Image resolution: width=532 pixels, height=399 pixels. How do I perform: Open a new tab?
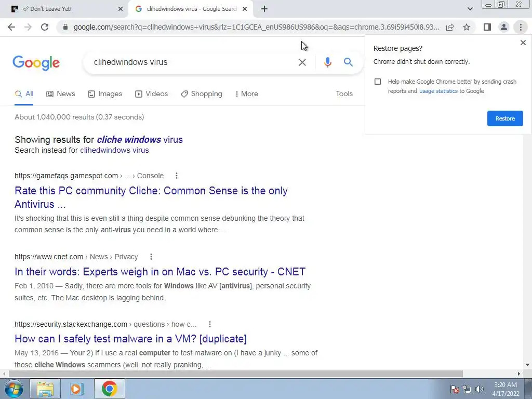tap(264, 9)
